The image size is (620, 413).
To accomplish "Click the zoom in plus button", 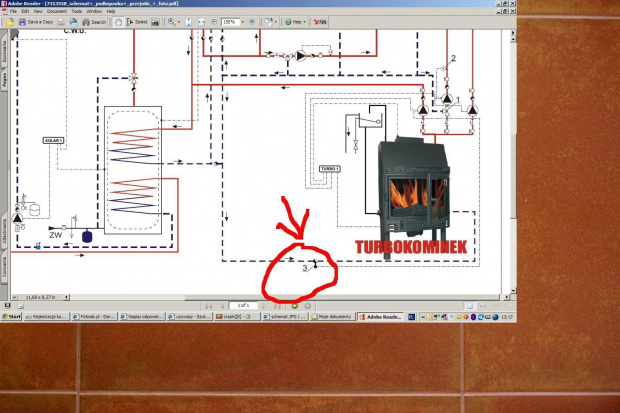I will click(x=253, y=21).
